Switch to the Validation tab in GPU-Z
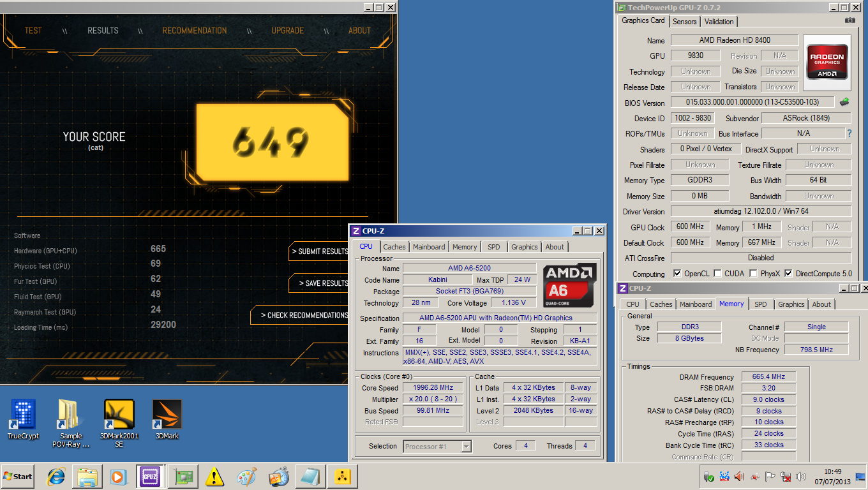The image size is (868, 490). click(719, 21)
